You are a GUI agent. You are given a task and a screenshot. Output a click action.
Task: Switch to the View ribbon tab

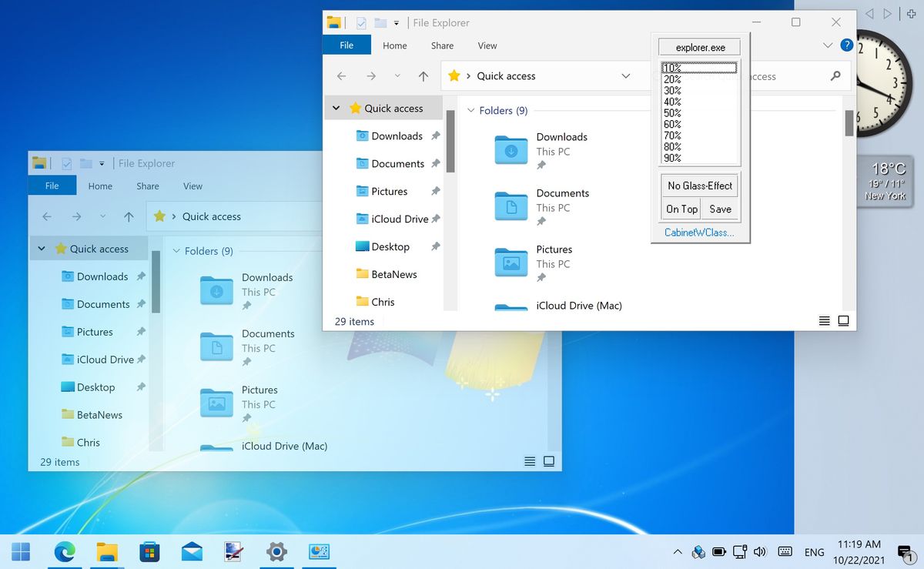(x=487, y=45)
